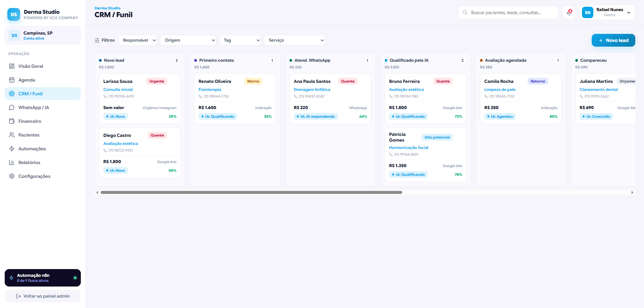Open Harmonização facial link on Patrícia card

click(x=409, y=148)
